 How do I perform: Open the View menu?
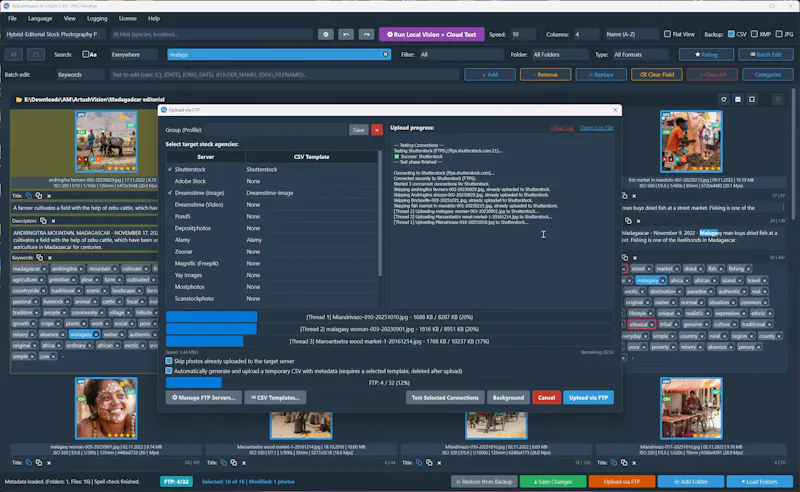[69, 18]
